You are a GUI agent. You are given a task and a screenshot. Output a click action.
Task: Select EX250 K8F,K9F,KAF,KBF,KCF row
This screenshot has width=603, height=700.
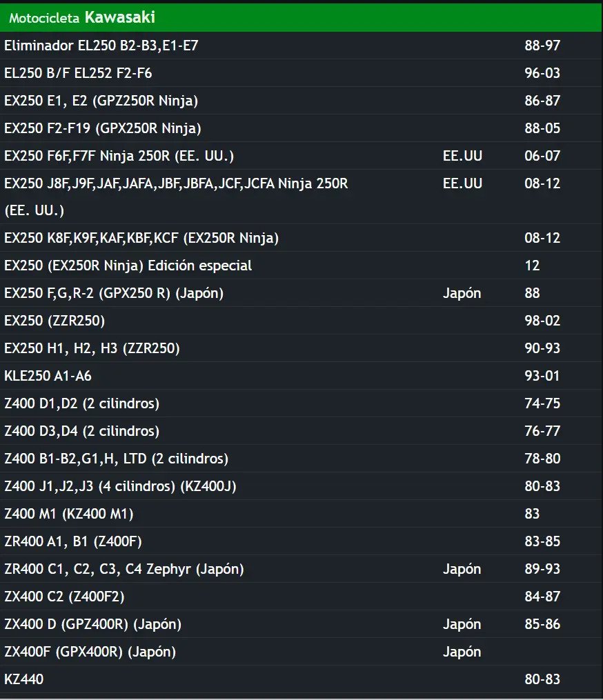point(301,238)
